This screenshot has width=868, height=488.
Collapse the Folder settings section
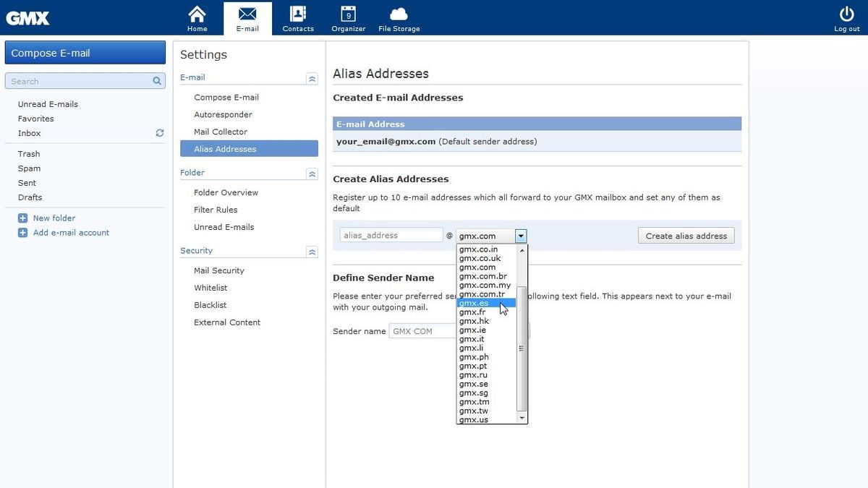[x=312, y=174]
